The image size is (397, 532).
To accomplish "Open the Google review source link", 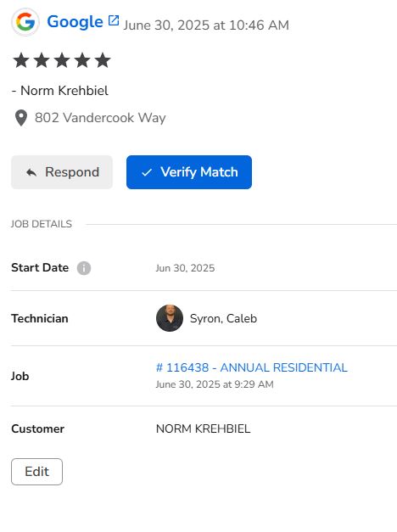I will tap(75, 22).
